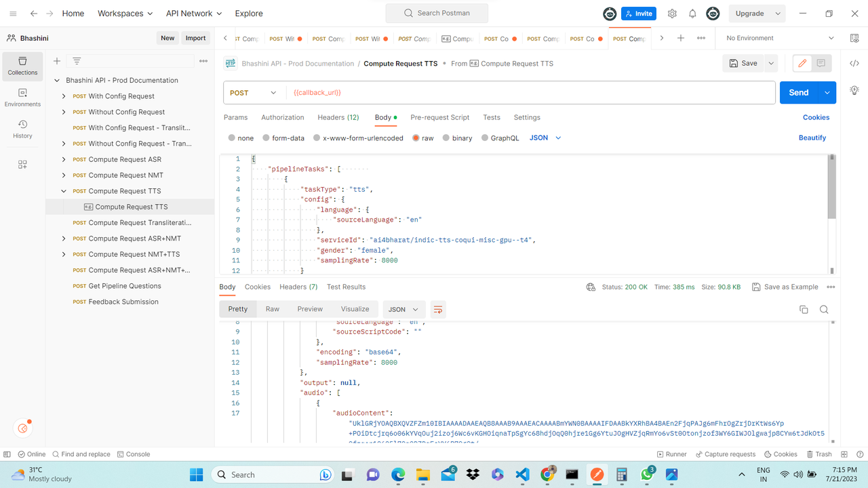Select the form-data body type
Image resolution: width=868 pixels, height=488 pixels.
(x=283, y=138)
